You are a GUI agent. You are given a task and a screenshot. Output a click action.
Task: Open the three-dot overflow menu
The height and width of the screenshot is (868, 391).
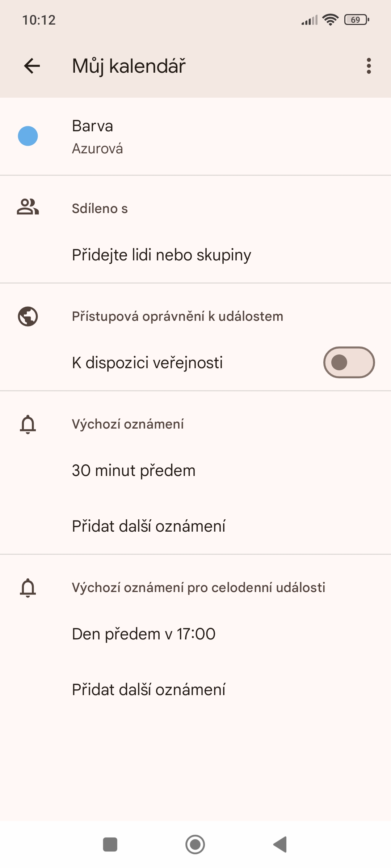point(369,66)
